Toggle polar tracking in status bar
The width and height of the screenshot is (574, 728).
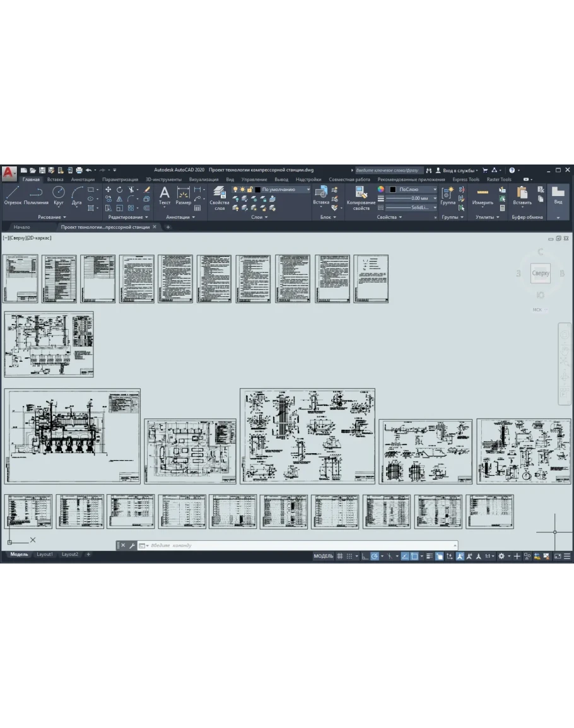coord(375,556)
